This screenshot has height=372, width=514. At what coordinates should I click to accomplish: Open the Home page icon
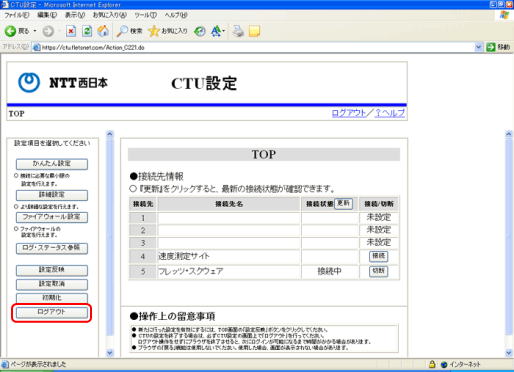(103, 31)
